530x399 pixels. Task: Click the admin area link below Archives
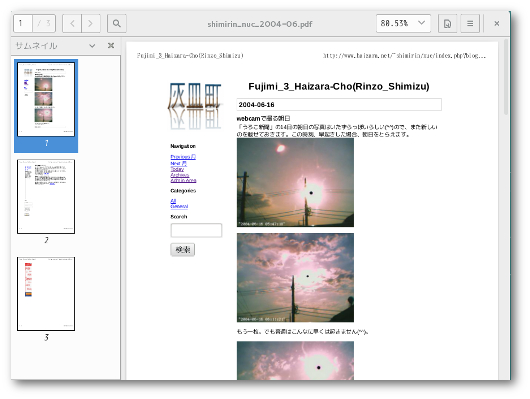point(183,181)
